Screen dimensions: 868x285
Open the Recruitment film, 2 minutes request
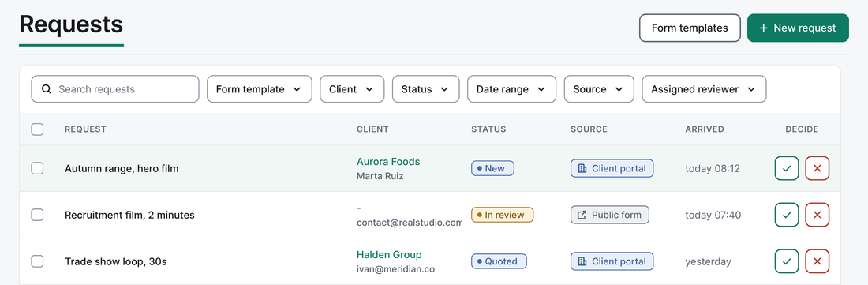(x=129, y=216)
